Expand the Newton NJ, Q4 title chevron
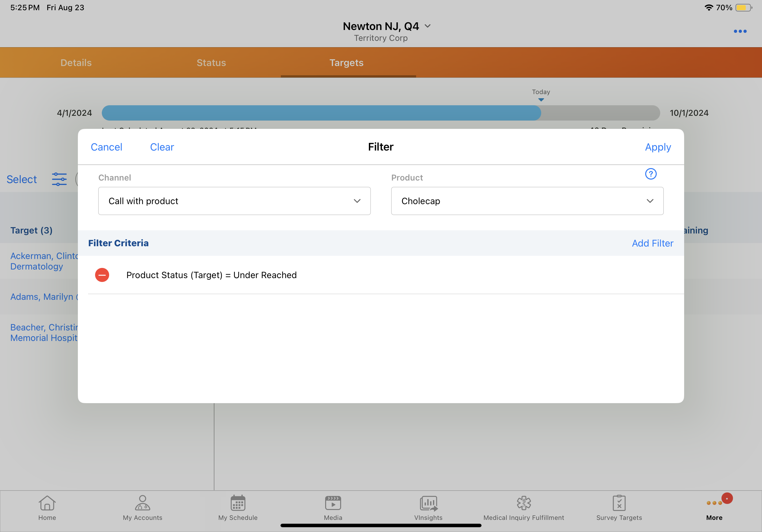762x532 pixels. (x=428, y=26)
